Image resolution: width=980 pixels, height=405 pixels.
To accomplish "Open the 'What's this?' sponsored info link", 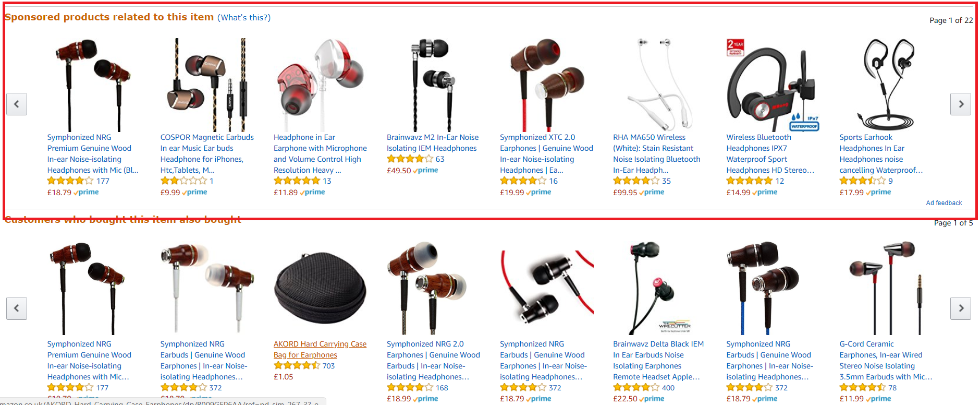I will point(244,18).
